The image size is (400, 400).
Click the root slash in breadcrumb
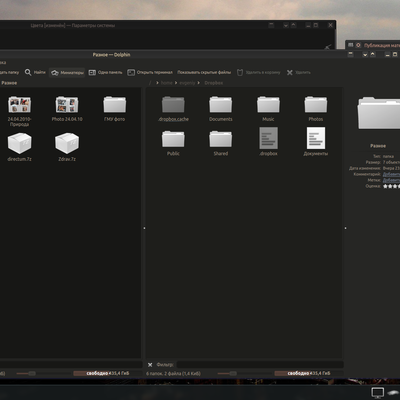tap(150, 83)
